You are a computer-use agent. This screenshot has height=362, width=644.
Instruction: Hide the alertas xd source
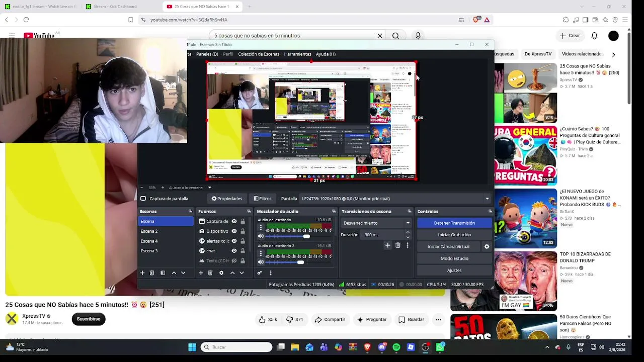234,241
